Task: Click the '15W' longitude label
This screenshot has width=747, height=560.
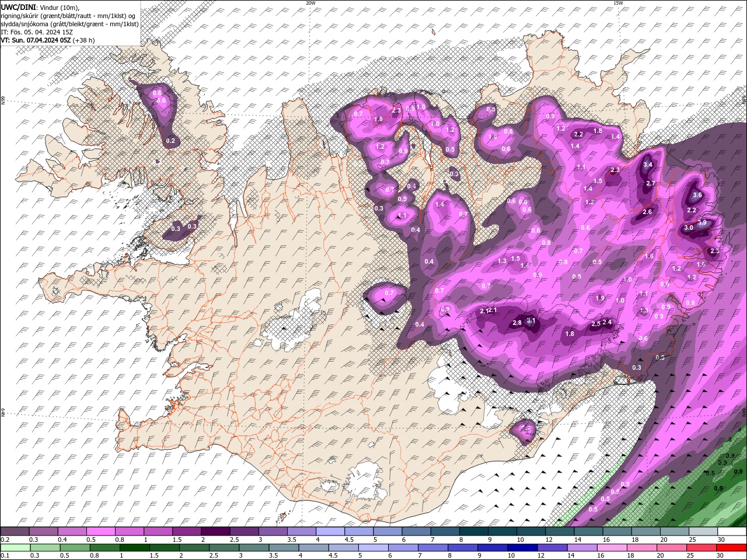Action: (618, 3)
